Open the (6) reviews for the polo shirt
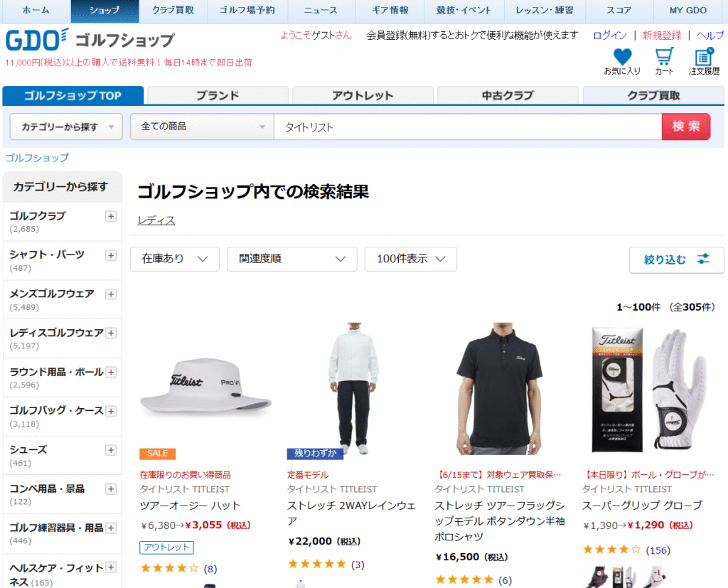This screenshot has height=588, width=728. [x=505, y=581]
